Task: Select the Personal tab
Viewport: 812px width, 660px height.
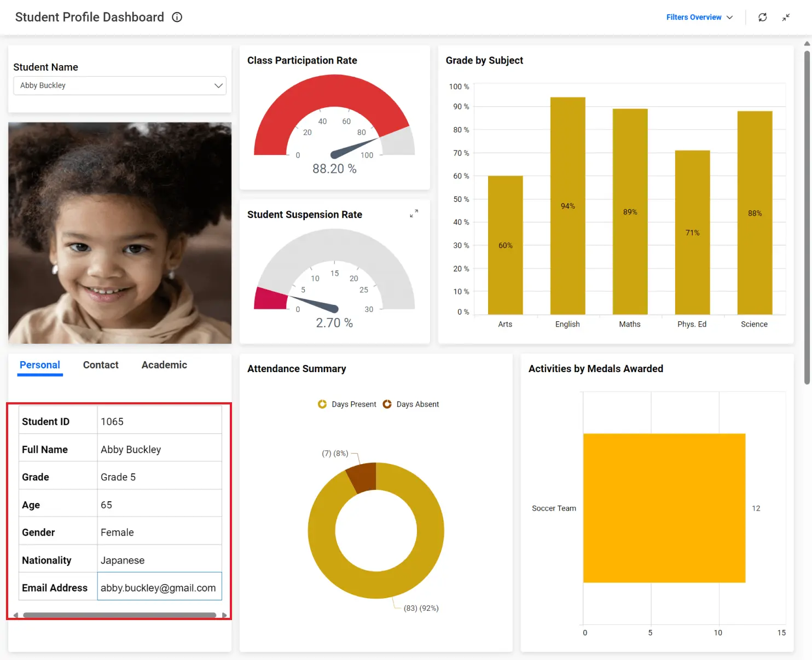Action: pyautogui.click(x=40, y=365)
